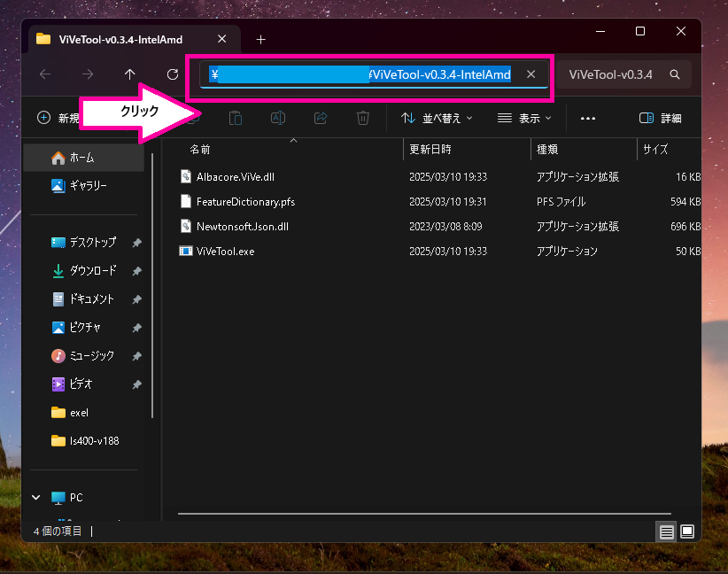Sort by the サイズ column header
This screenshot has height=574, width=728.
[x=655, y=149]
